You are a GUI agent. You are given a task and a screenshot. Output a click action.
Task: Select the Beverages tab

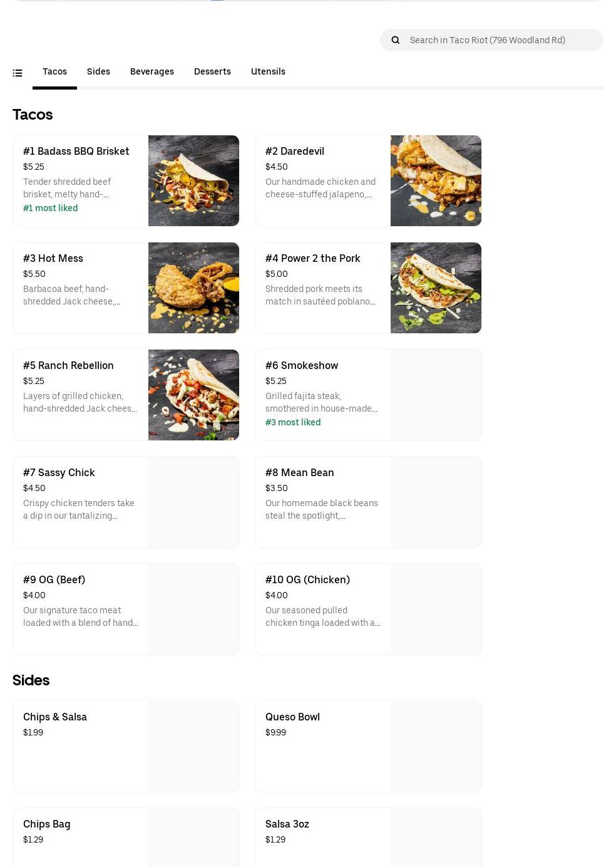[152, 71]
